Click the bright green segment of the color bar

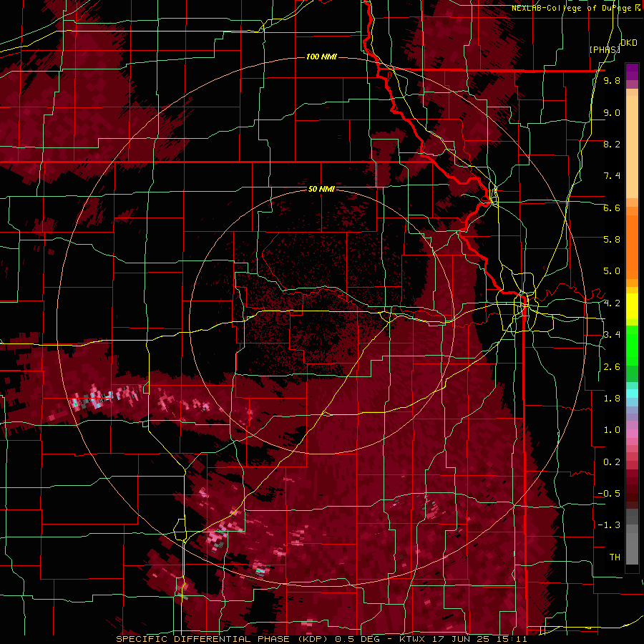click(632, 346)
